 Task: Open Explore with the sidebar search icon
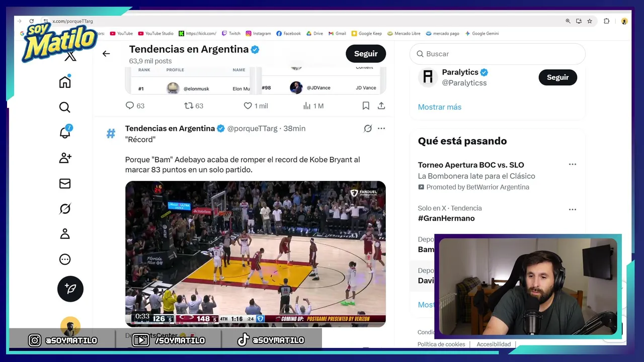(x=65, y=107)
